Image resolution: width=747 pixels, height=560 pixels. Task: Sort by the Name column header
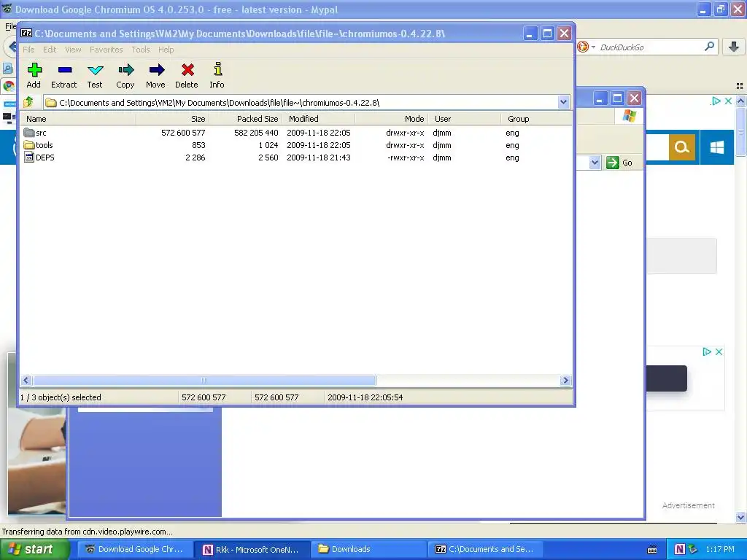tap(79, 119)
